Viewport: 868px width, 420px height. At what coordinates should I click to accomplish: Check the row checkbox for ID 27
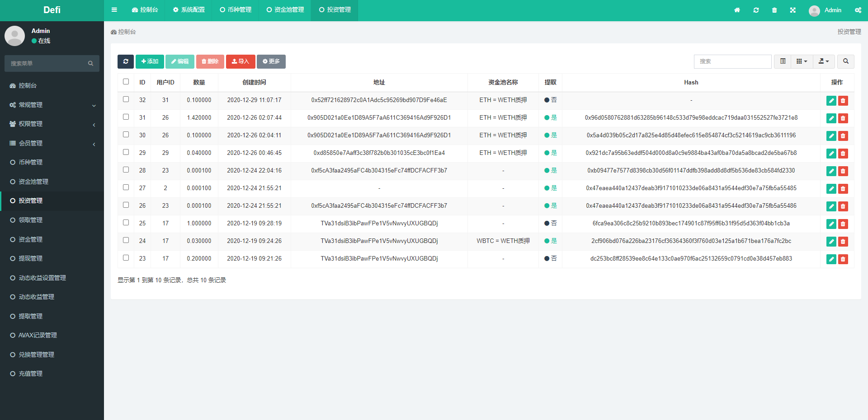pyautogui.click(x=126, y=187)
